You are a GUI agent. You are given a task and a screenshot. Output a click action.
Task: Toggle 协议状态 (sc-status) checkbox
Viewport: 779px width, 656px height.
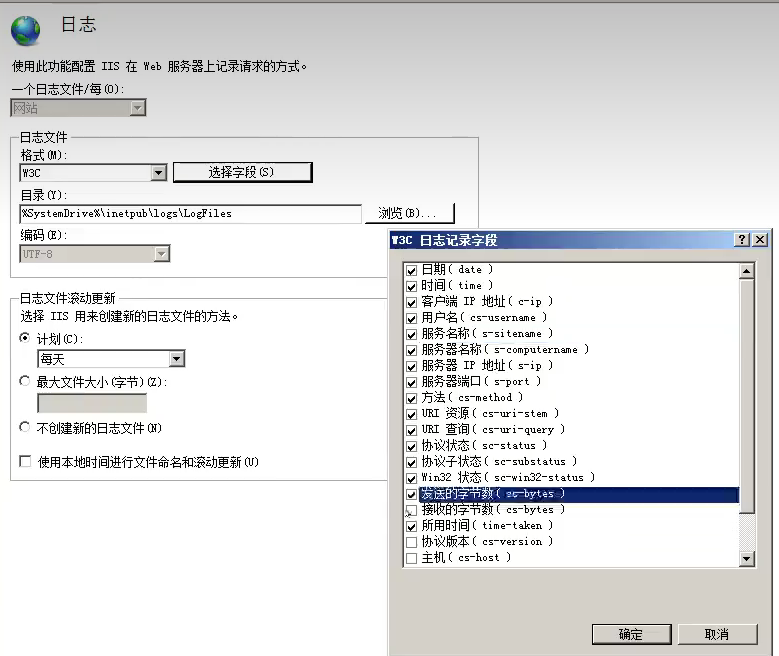[x=411, y=446]
